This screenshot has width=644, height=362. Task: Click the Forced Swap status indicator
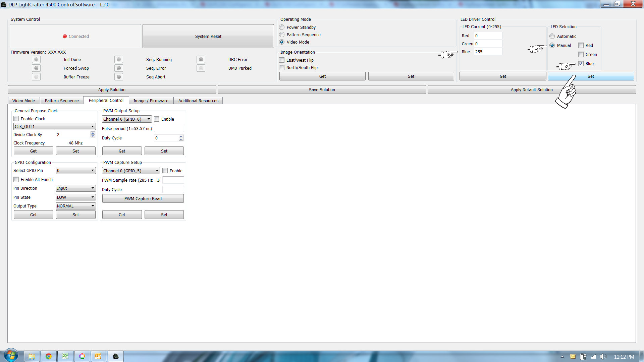click(x=36, y=68)
